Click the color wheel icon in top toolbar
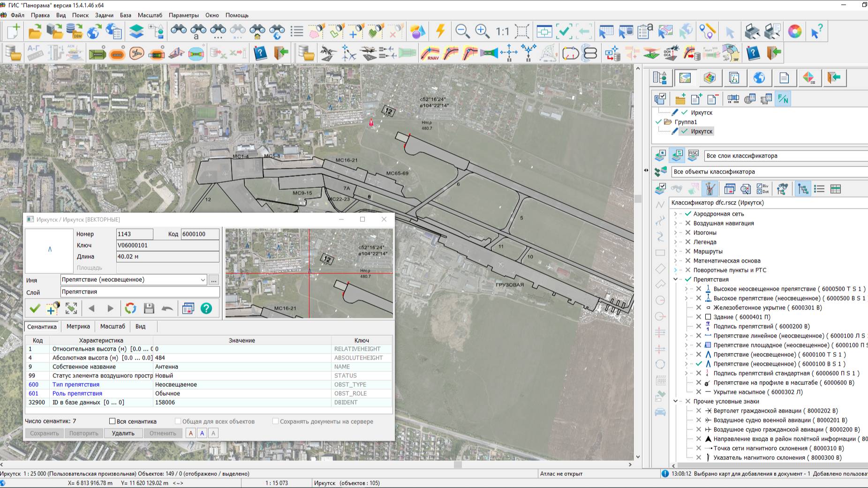The height and width of the screenshot is (488, 868). (x=794, y=31)
